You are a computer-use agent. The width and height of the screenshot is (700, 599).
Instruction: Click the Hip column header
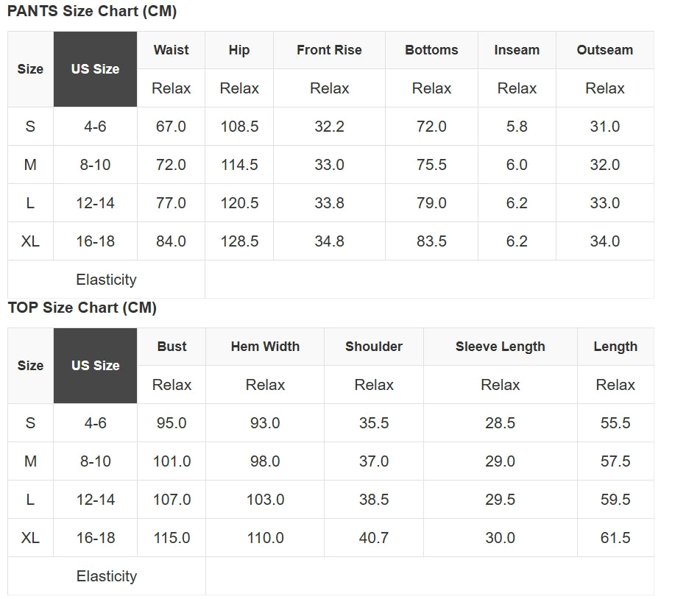[x=239, y=50]
